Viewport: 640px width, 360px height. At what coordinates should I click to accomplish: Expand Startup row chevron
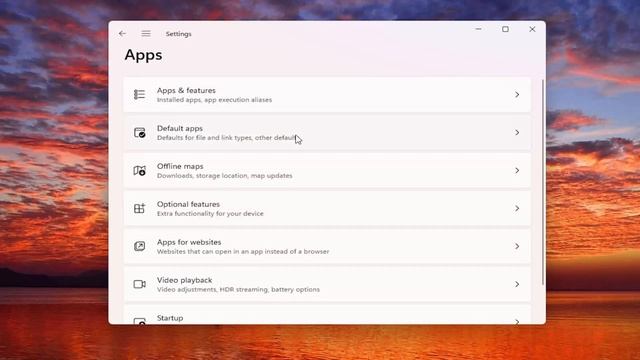point(517,322)
